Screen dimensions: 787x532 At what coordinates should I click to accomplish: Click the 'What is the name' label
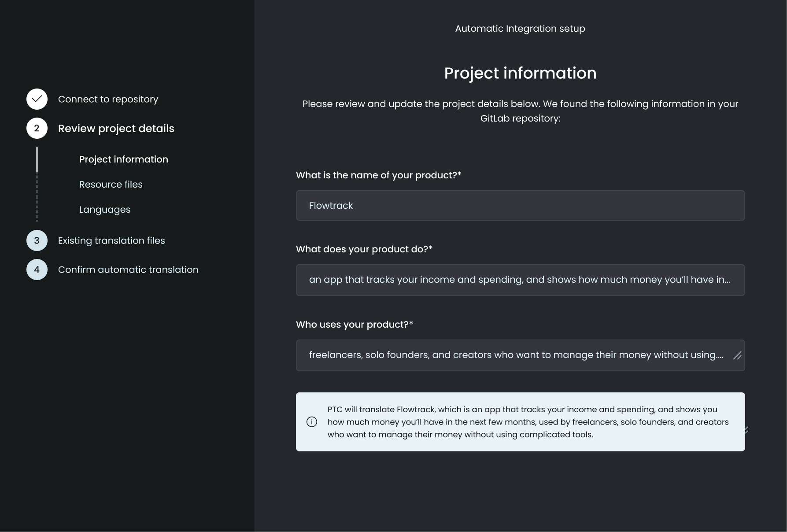pos(378,175)
